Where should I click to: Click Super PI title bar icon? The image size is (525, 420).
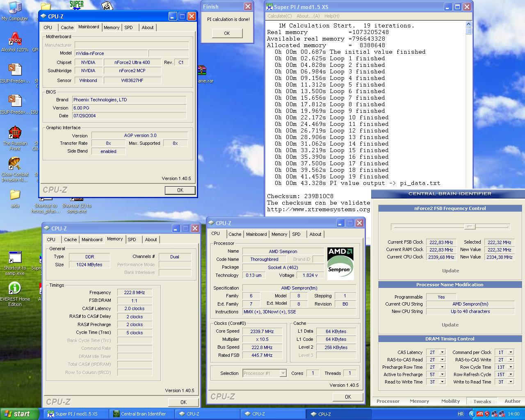click(x=269, y=7)
